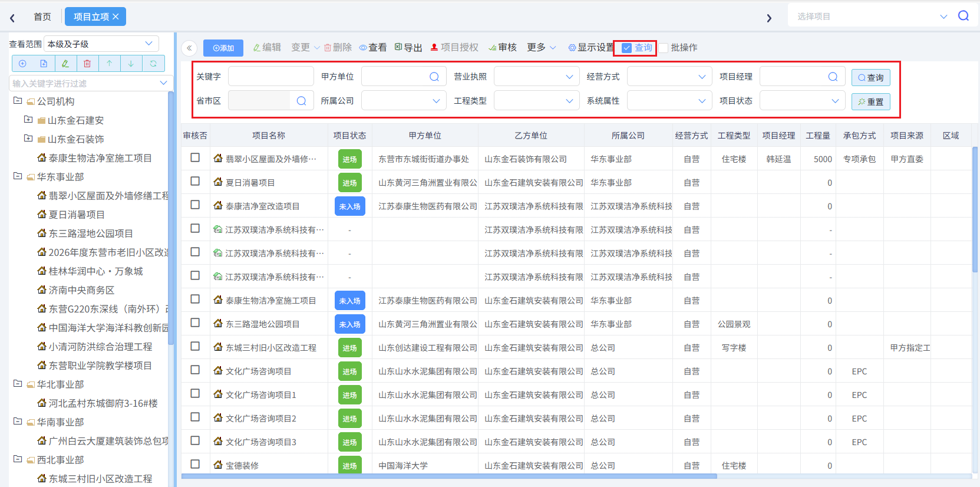
Task: Open the 变更 dropdown menu
Action: coord(305,48)
